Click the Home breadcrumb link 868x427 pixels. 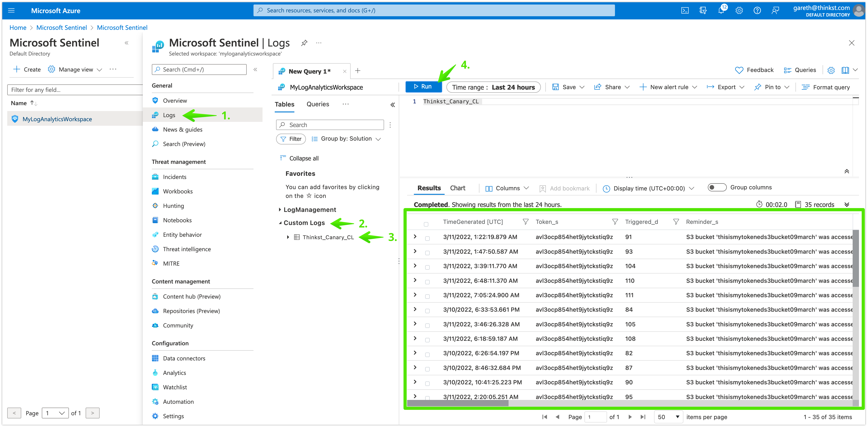[18, 28]
